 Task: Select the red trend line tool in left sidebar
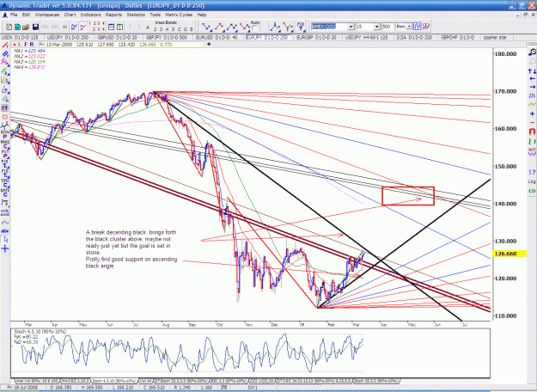point(5,45)
